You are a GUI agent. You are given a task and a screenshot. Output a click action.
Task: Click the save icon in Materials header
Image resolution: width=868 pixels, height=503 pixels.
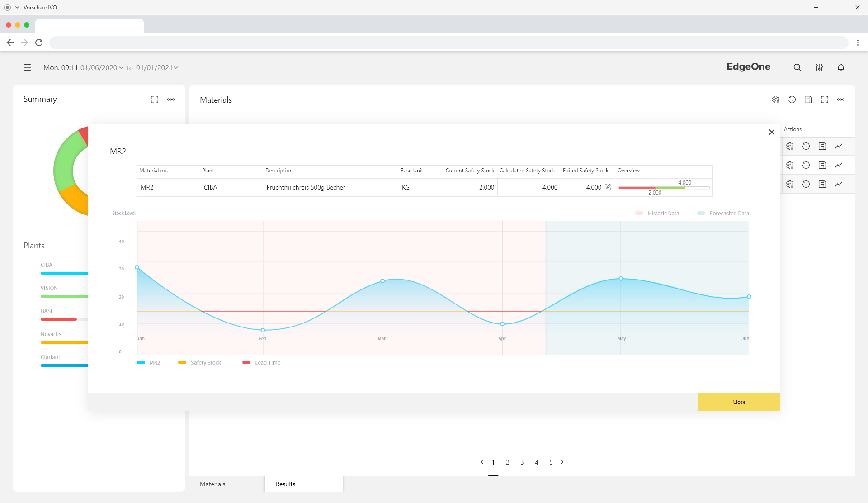tap(808, 100)
